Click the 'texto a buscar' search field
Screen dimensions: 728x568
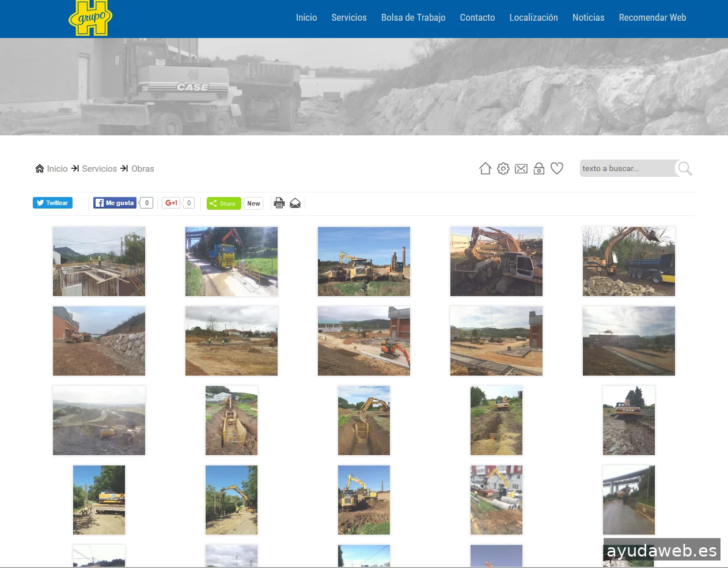[x=627, y=168]
